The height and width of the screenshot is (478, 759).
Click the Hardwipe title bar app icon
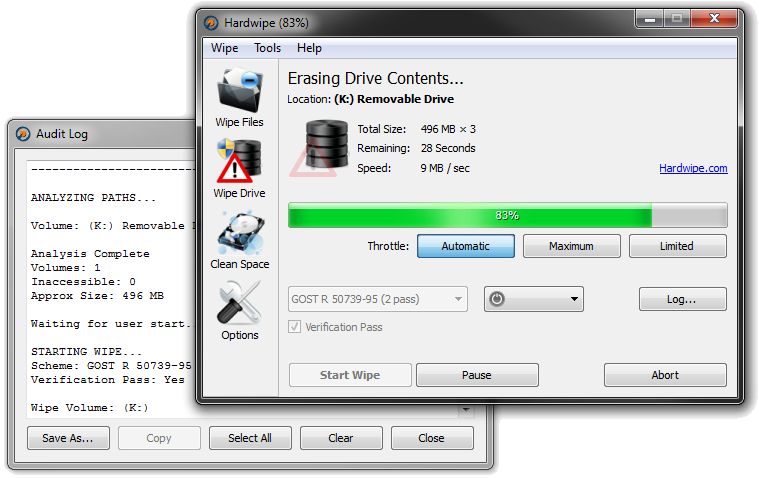coord(211,23)
